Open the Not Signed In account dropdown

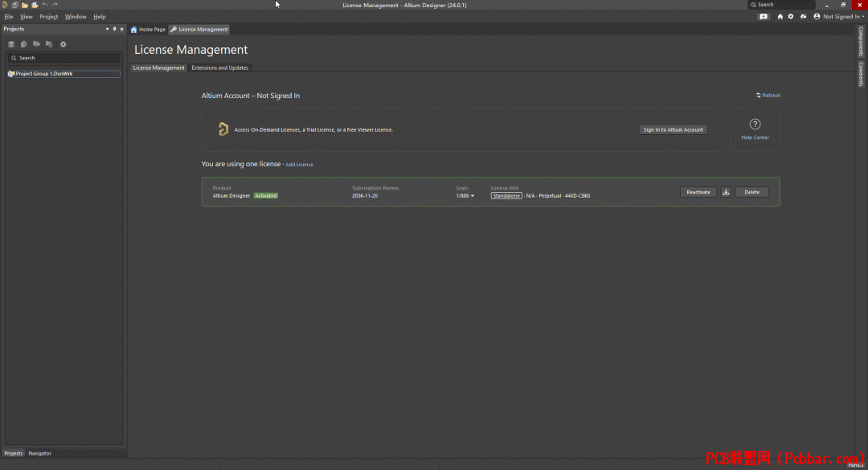tap(838, 17)
